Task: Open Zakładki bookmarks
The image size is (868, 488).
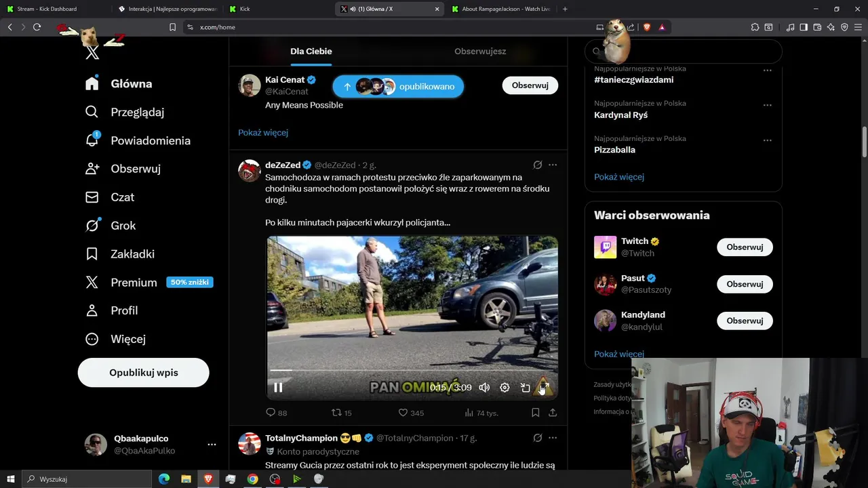Action: click(x=120, y=254)
